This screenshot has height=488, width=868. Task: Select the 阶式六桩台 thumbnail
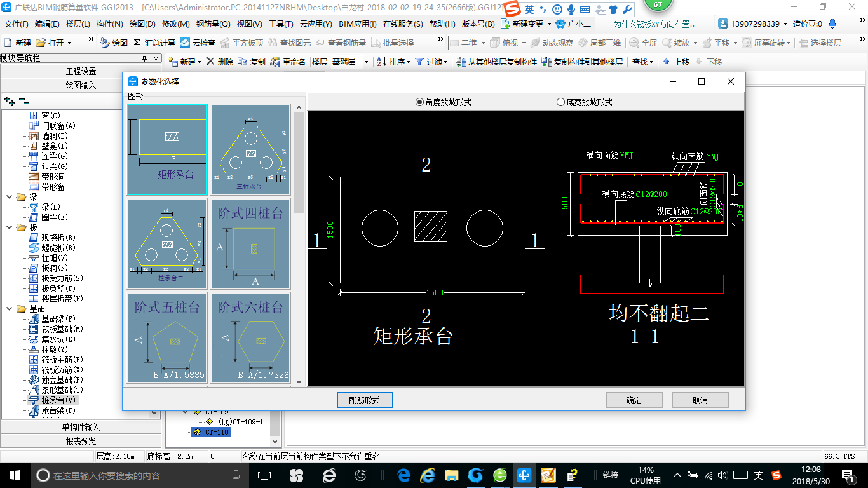tap(250, 337)
